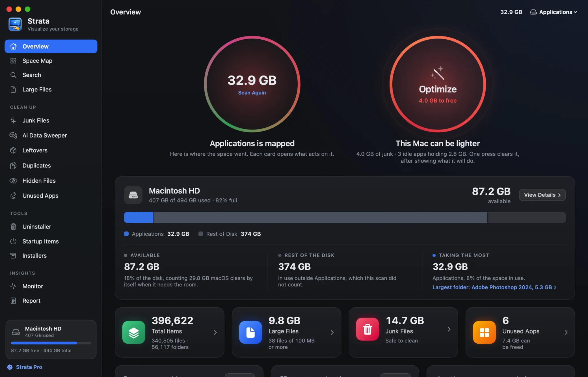Click the AI Data Sweeper brain icon

tap(13, 135)
